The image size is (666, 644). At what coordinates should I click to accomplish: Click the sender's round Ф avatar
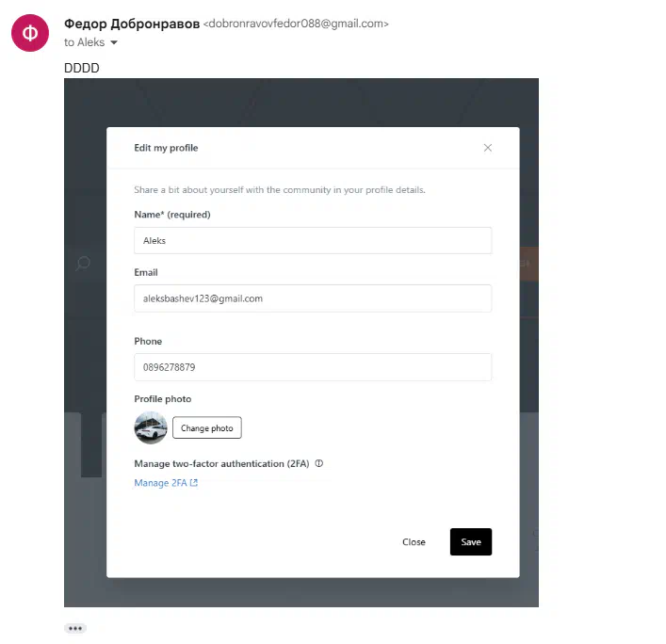point(30,33)
